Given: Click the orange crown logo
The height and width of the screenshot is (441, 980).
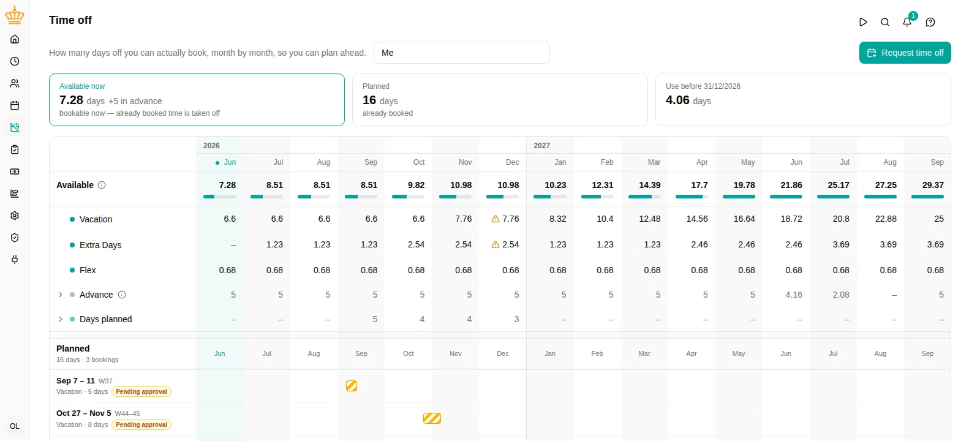Looking at the screenshot, I should [x=15, y=15].
